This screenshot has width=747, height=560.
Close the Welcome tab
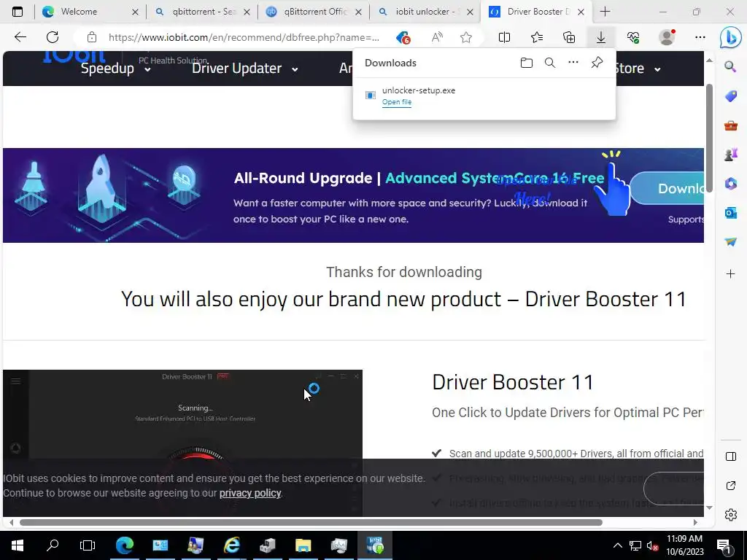tap(135, 12)
